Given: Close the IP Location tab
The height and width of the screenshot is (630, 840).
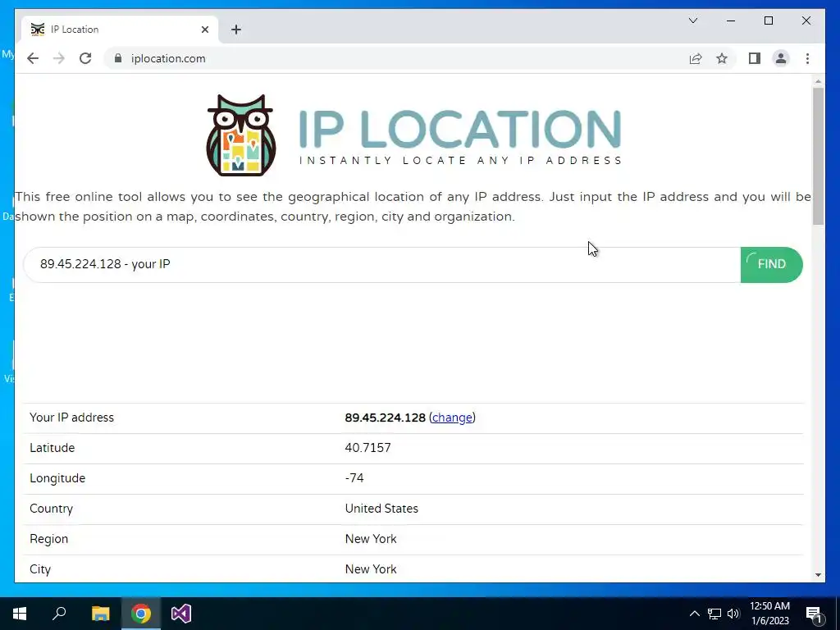Looking at the screenshot, I should (204, 30).
